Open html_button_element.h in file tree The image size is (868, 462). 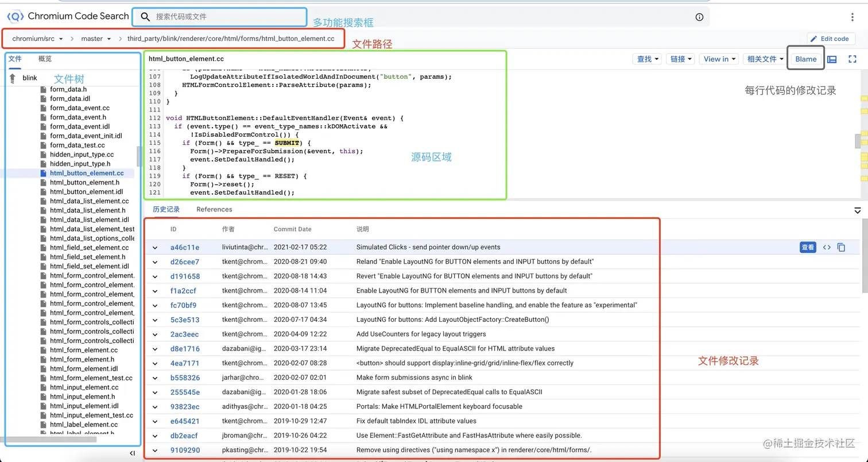(x=85, y=183)
